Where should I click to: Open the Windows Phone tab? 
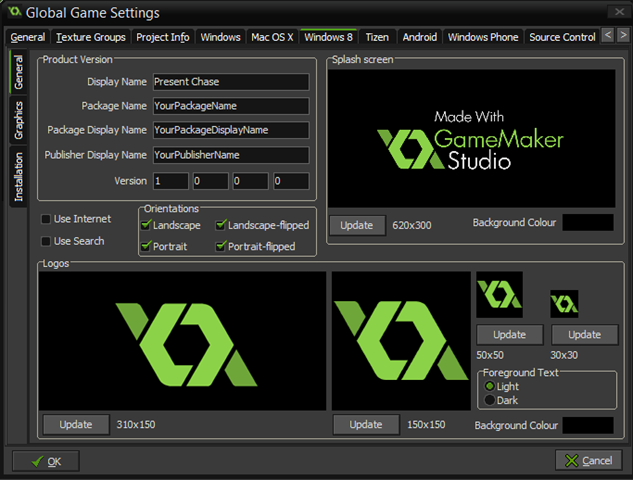[x=483, y=37]
